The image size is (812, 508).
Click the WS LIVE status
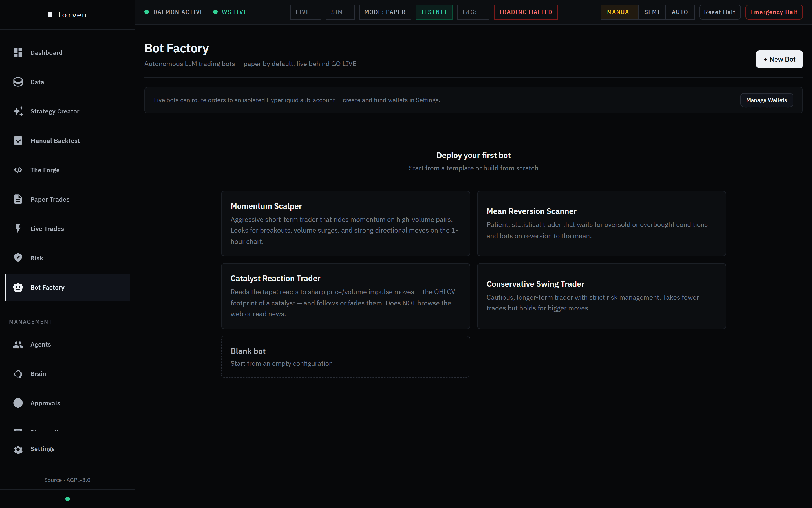coord(230,12)
